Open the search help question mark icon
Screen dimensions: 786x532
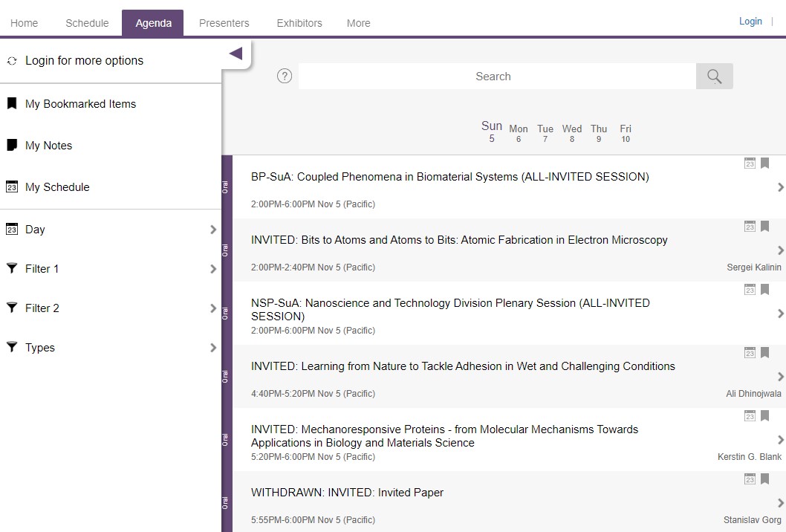[x=284, y=76]
